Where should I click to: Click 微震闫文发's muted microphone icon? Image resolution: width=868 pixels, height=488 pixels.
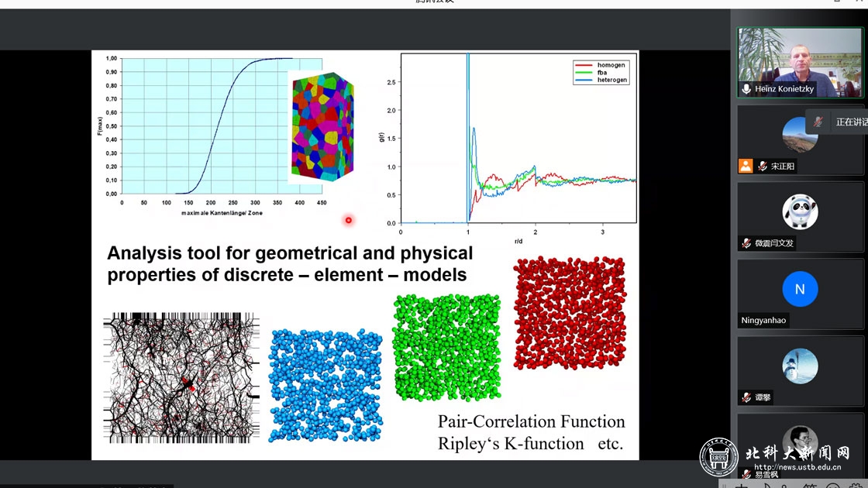click(746, 243)
